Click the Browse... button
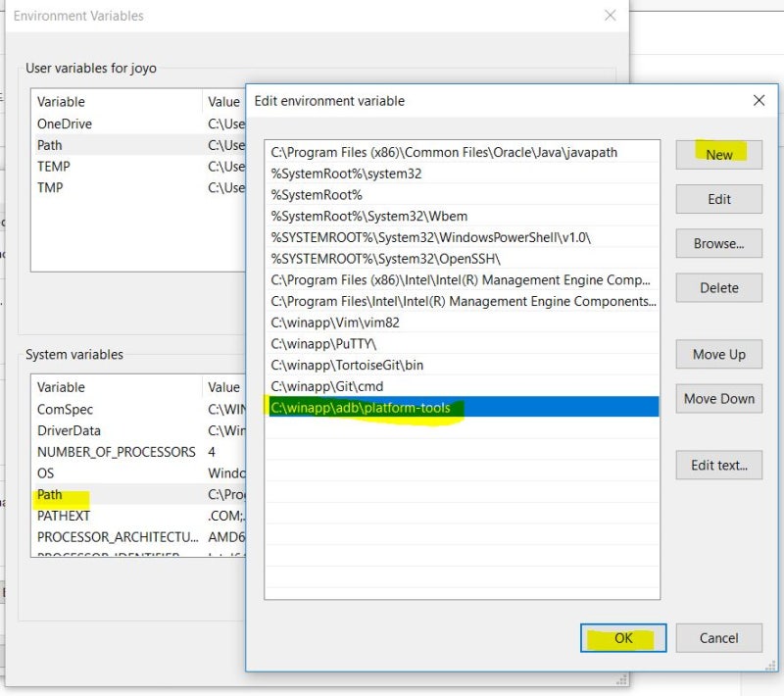 tap(718, 243)
